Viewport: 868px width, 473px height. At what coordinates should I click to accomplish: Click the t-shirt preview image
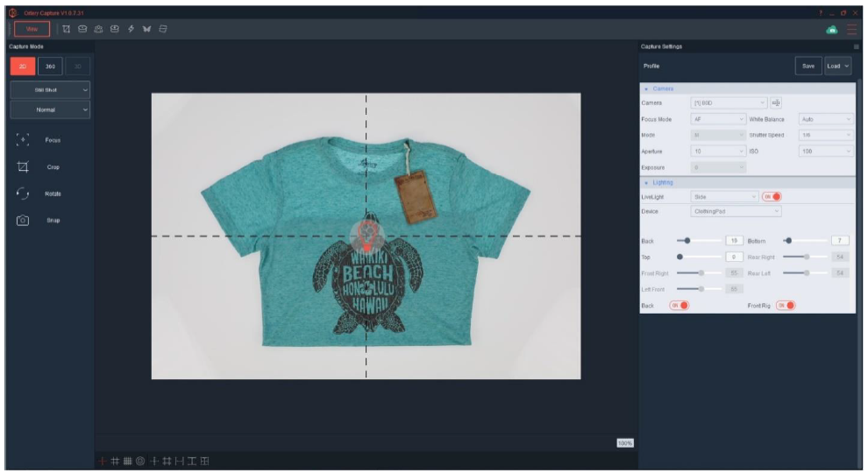click(x=366, y=236)
